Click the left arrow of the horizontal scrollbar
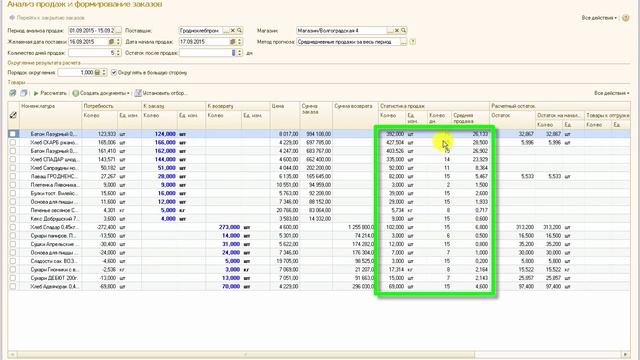 pos(13,354)
